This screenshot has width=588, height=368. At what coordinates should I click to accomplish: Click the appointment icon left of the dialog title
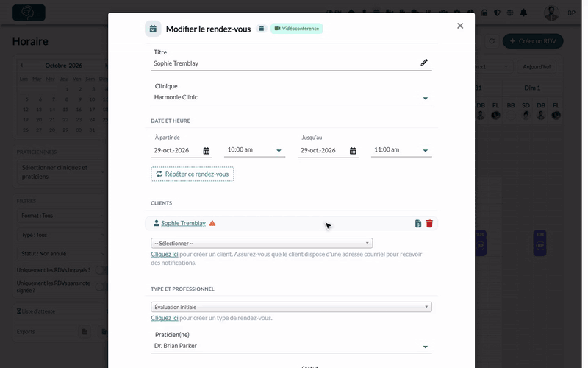[x=153, y=29]
